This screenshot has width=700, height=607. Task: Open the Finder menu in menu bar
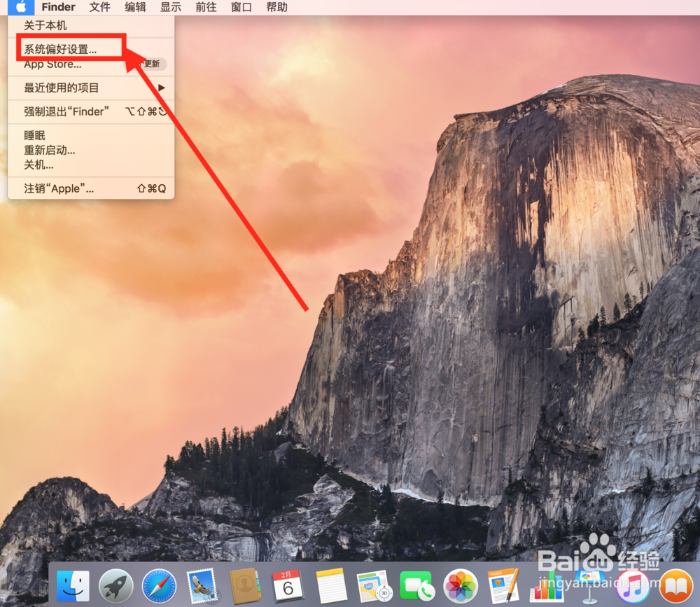(59, 7)
